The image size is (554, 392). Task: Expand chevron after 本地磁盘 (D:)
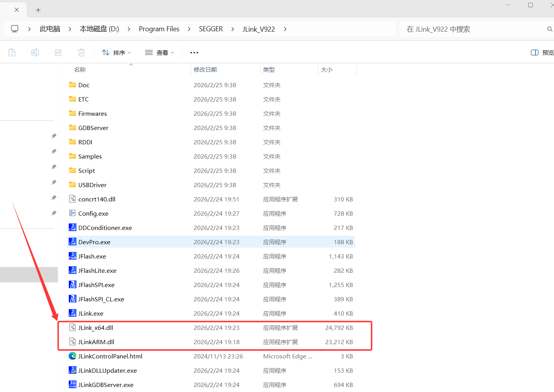[129, 29]
